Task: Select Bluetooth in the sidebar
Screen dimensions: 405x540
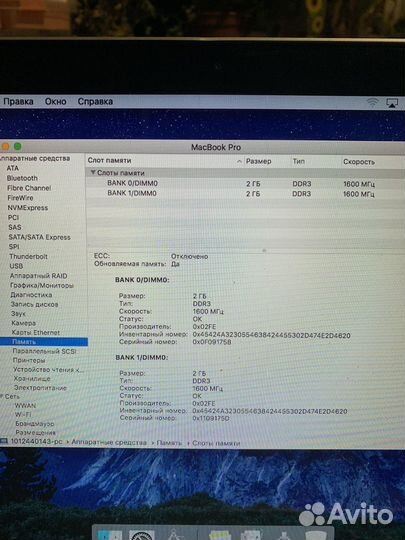Action: point(22,178)
